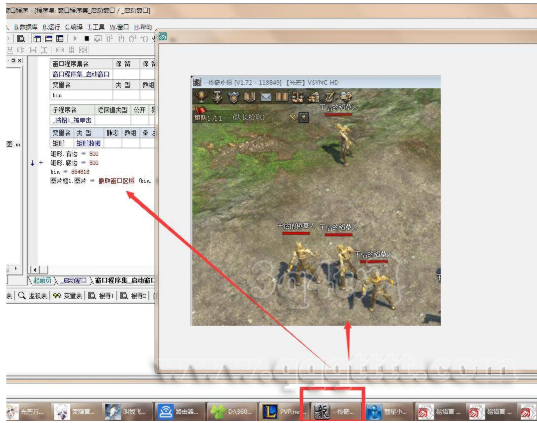Open the 监视表 bottom panel tab
Image resolution: width=537 pixels, height=423 pixels.
[33, 295]
